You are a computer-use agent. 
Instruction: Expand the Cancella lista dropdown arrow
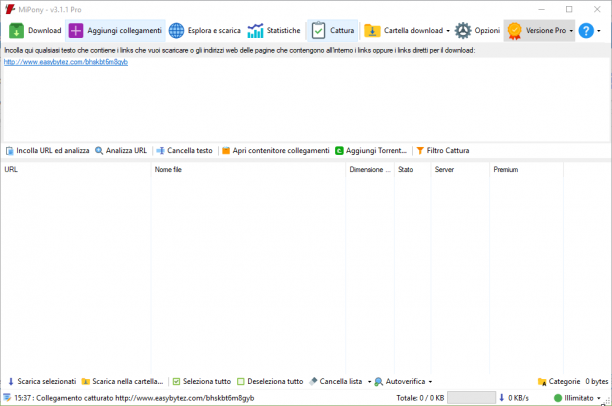(x=369, y=382)
